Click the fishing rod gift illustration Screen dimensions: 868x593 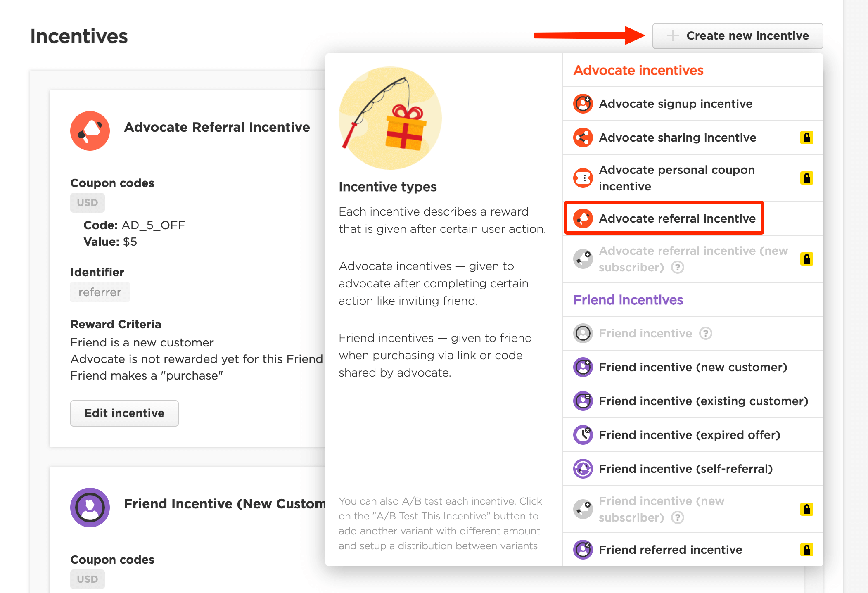390,118
